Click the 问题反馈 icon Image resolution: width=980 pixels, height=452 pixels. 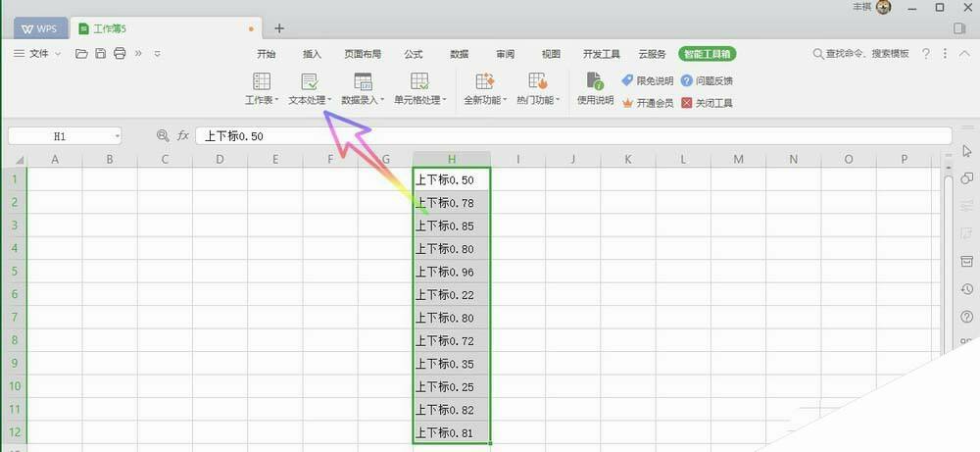(686, 80)
